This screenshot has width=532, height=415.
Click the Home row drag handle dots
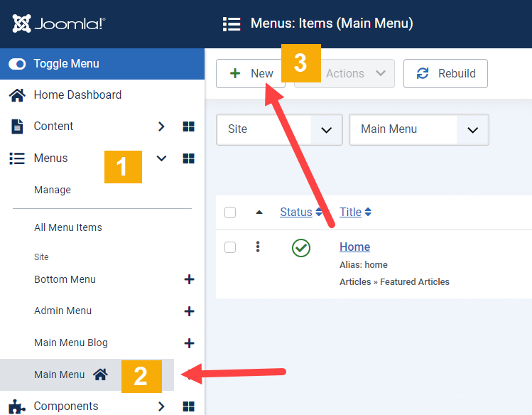tap(258, 247)
